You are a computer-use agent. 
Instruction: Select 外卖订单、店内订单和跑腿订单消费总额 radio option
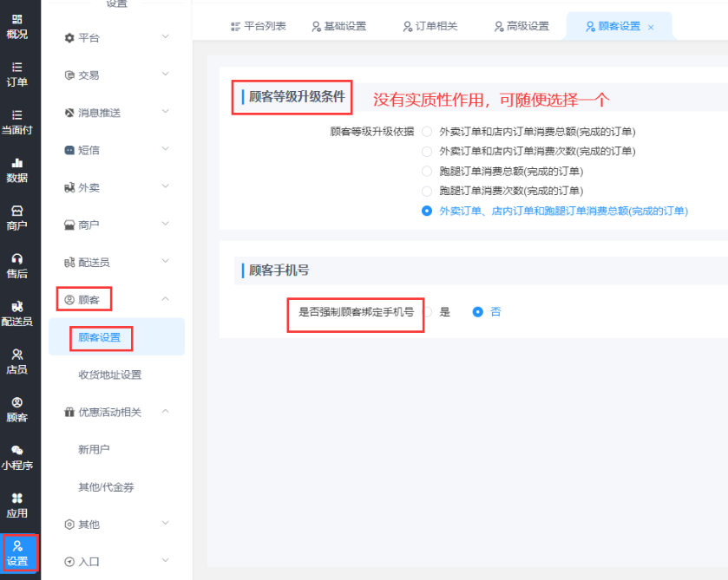pyautogui.click(x=427, y=211)
